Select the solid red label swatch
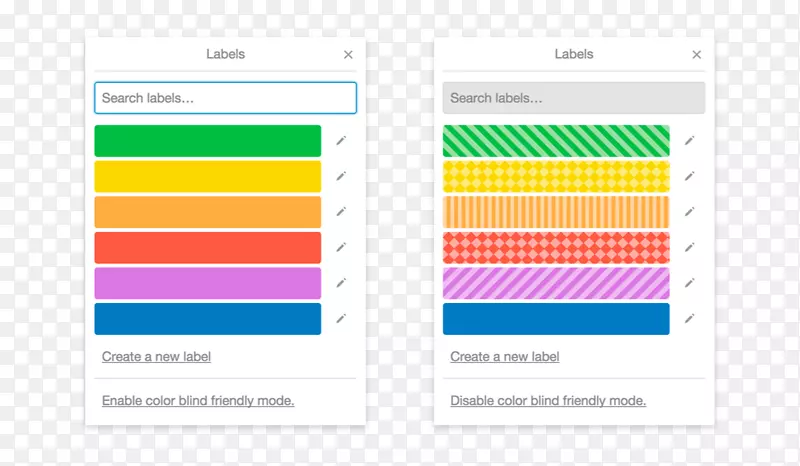The image size is (800, 466). [x=207, y=248]
